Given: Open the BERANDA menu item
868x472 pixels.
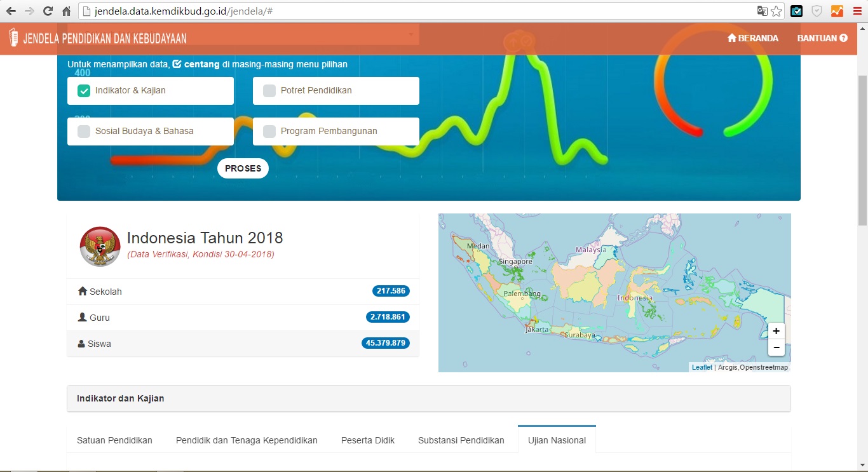Looking at the screenshot, I should [753, 38].
